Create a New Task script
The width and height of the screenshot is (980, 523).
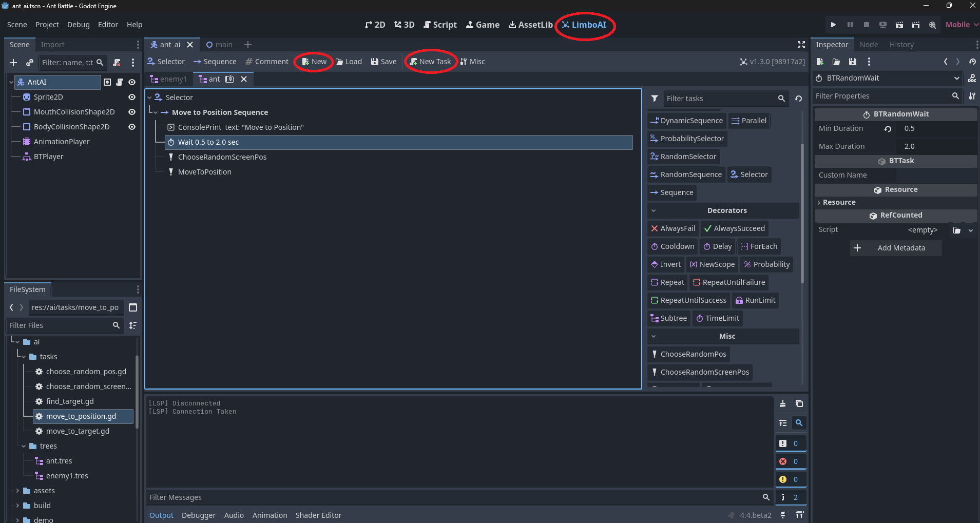coord(430,62)
